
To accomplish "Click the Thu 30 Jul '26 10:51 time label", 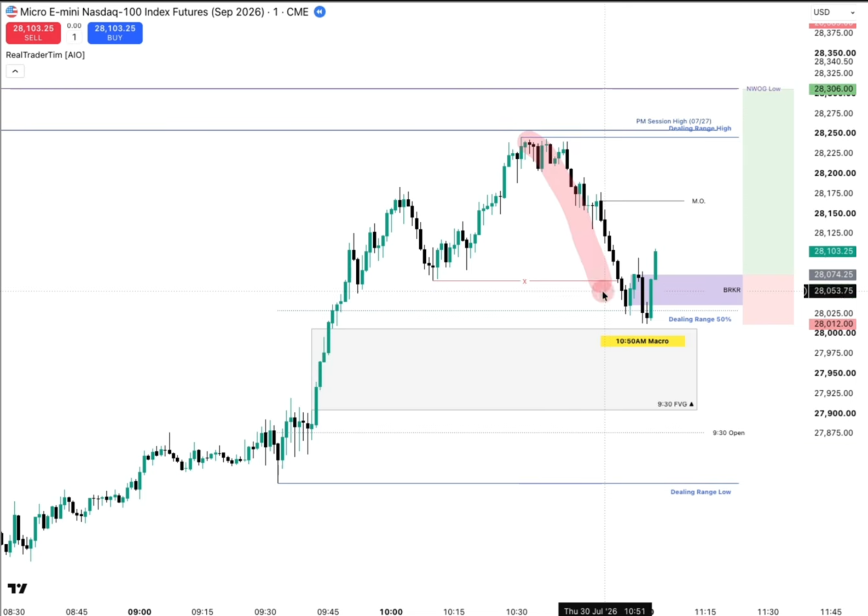I will (x=605, y=611).
